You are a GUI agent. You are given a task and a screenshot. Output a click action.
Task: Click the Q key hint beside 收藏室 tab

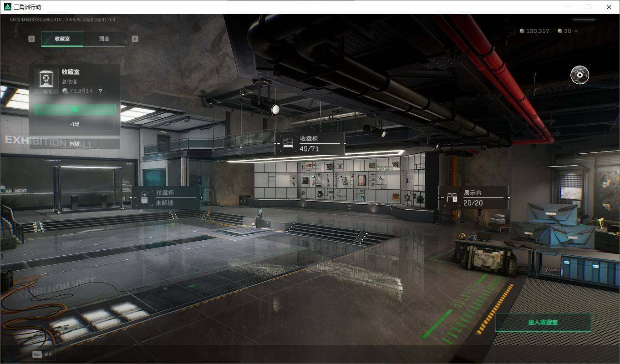(31, 39)
